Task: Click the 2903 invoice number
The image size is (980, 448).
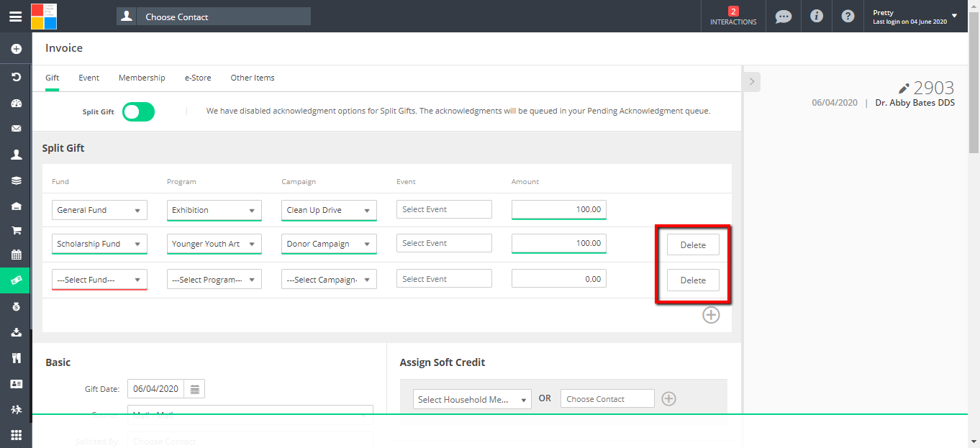Action: pos(934,88)
